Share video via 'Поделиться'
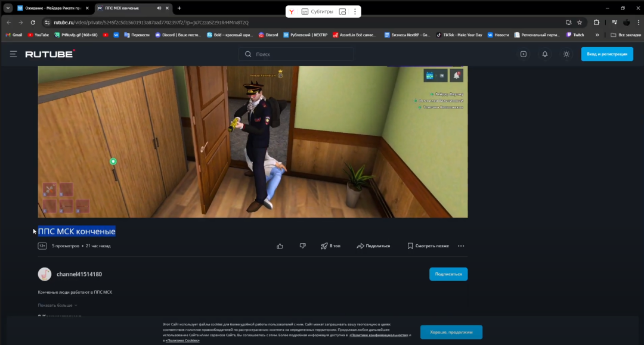This screenshot has width=644, height=345. 373,246
